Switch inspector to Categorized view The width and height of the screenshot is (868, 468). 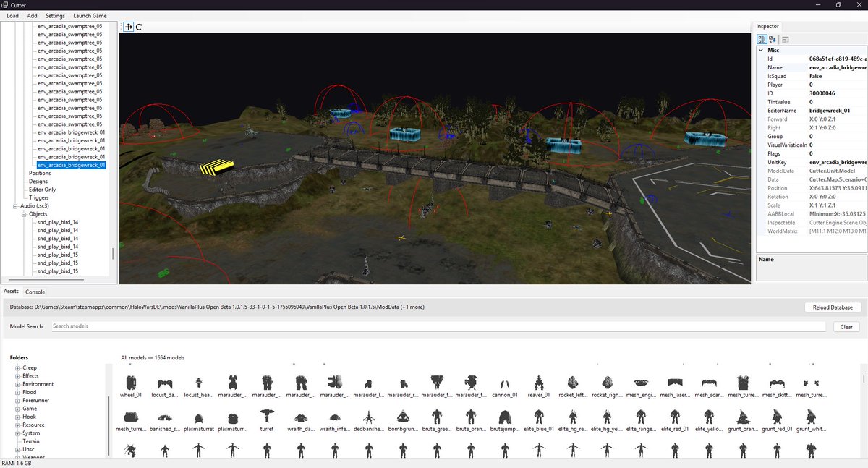762,39
